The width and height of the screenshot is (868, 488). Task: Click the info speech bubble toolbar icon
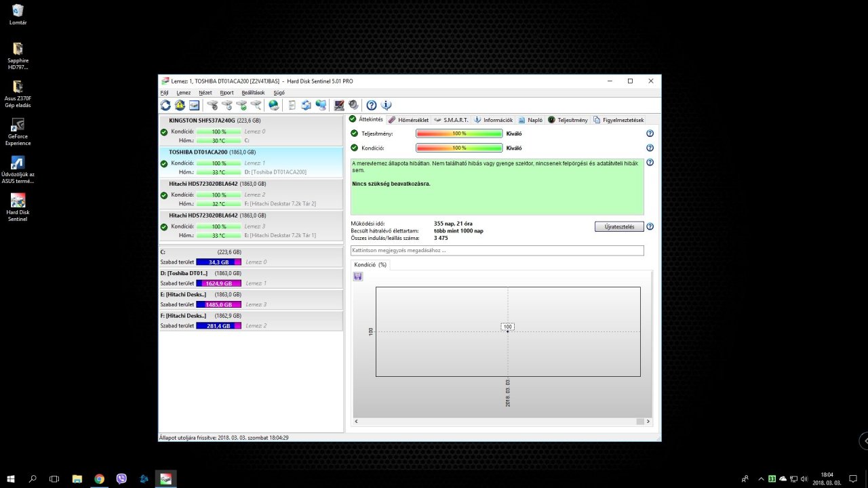[387, 105]
